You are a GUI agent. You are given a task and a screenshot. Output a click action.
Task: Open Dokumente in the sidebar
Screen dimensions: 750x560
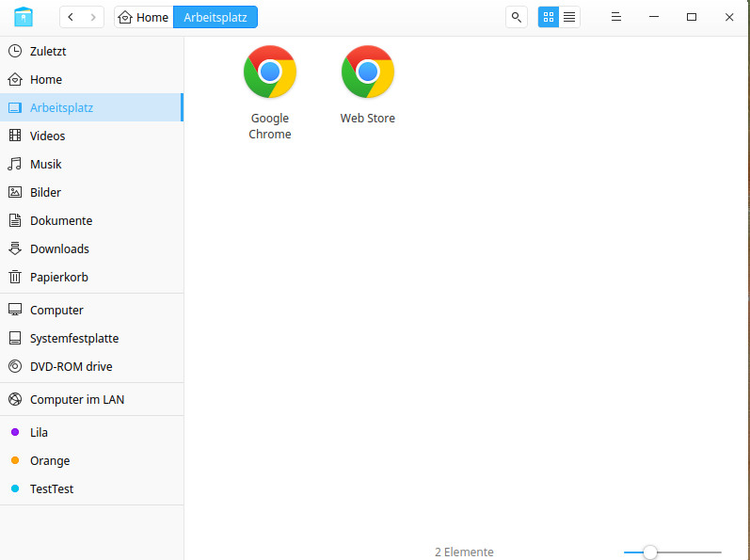92,220
